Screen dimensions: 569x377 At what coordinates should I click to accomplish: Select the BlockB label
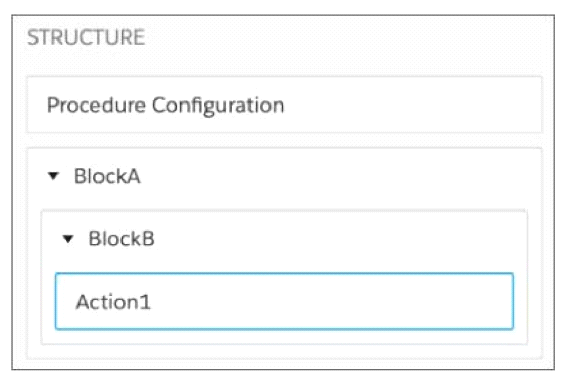click(122, 239)
